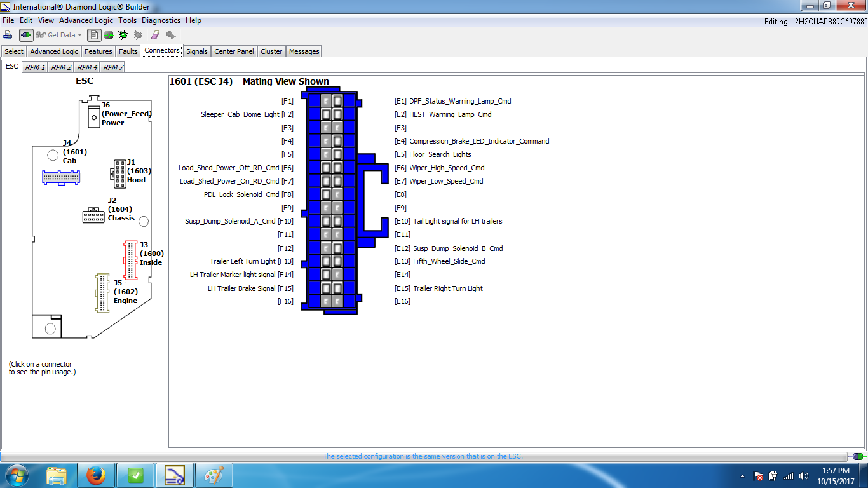This screenshot has height=488, width=868.
Task: Click the J5 Engine connector graphic
Action: coord(102,293)
